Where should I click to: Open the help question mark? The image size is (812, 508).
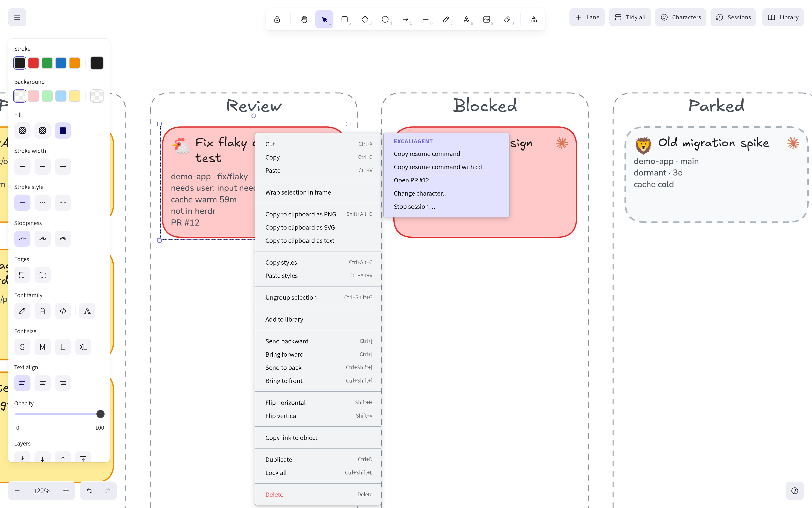[794, 490]
